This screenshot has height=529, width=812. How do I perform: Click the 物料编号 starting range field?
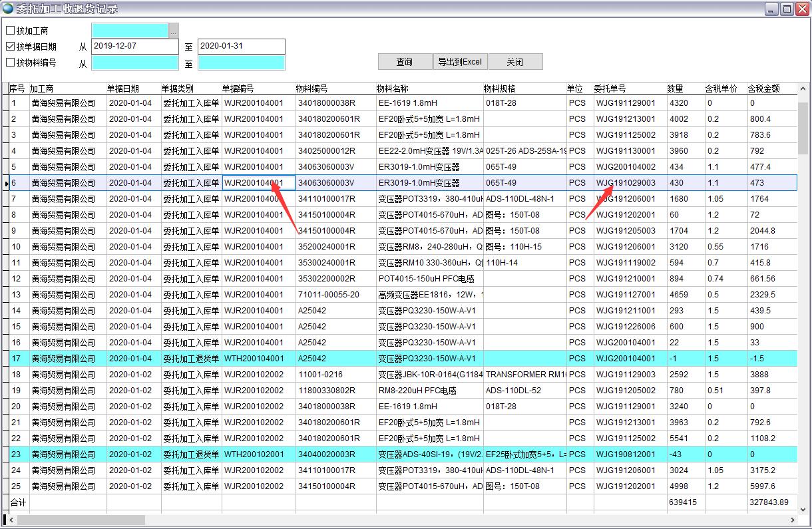tap(135, 63)
